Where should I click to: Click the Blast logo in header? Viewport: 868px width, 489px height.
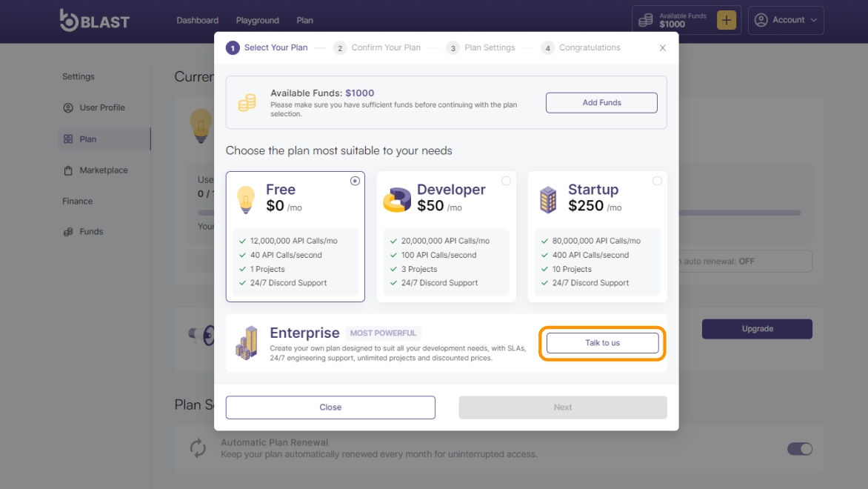pyautogui.click(x=94, y=21)
